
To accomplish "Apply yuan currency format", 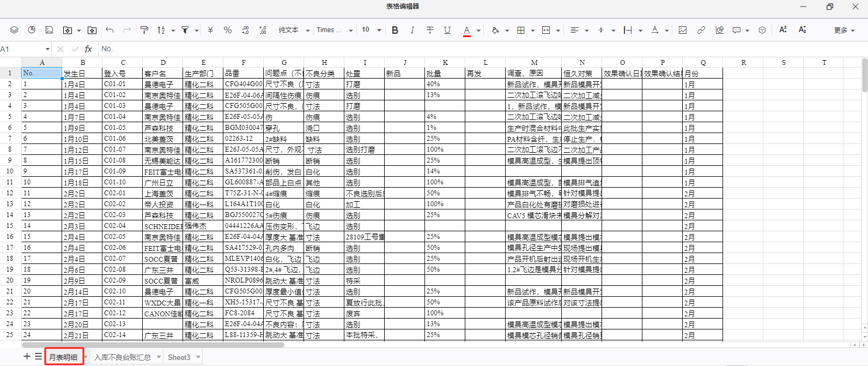I will pos(210,30).
